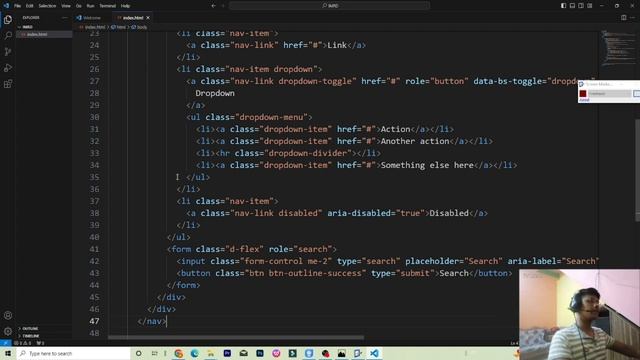Click index.html in the breadcrumb
The image size is (640, 360).
[95, 27]
